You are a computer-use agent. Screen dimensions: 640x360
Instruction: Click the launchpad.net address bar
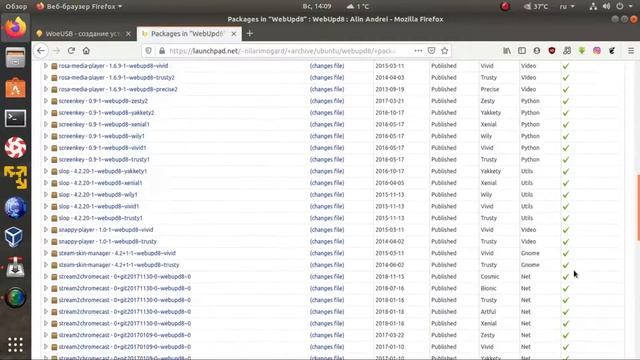[x=282, y=51]
